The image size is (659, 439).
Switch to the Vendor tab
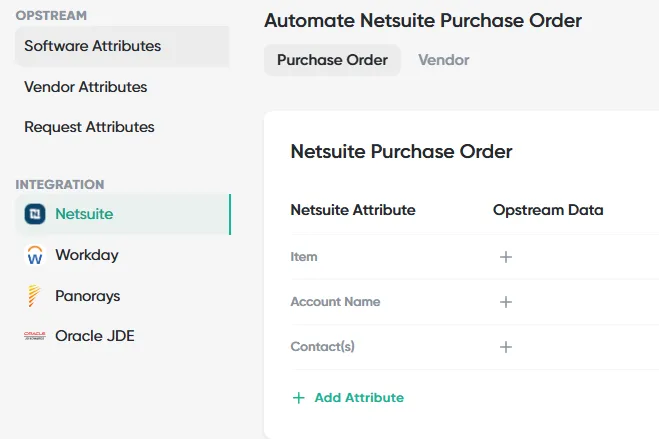click(443, 60)
